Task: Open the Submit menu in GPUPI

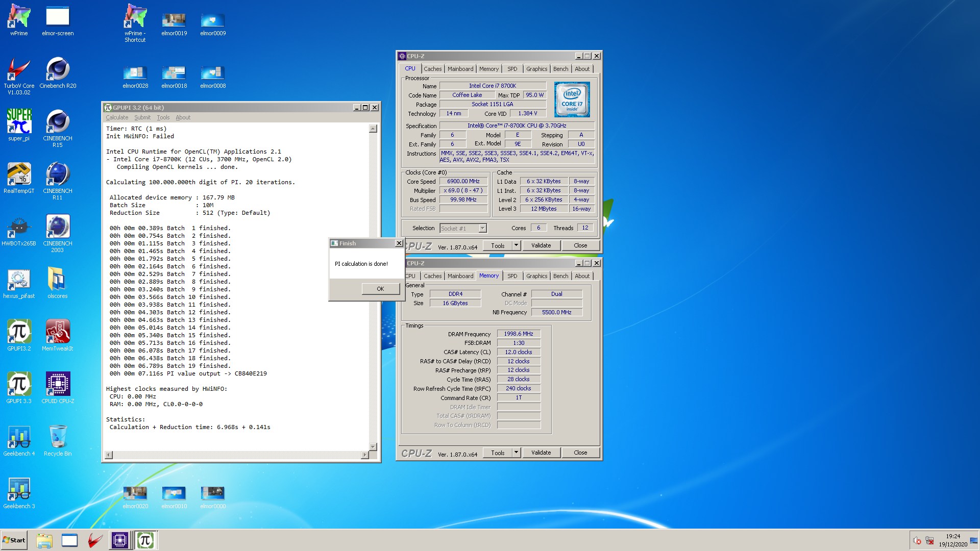Action: tap(142, 117)
